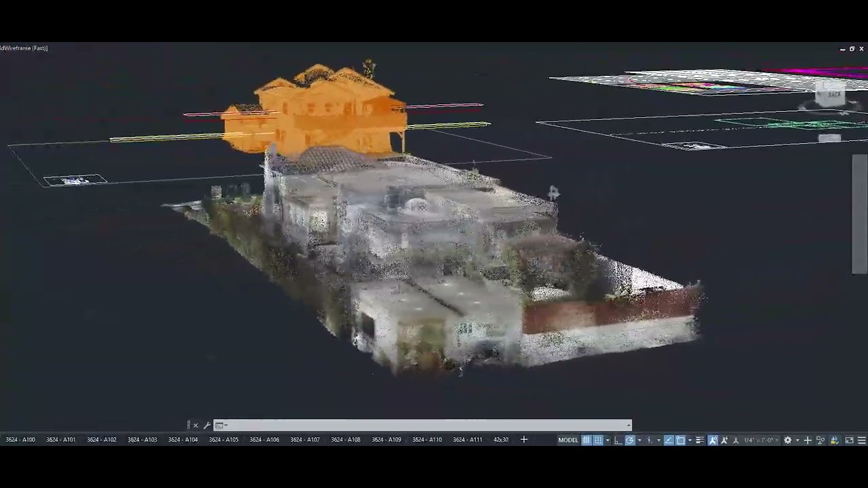Open layout tab 3624 - A108
Viewport: 868px width, 488px height.
[x=346, y=440]
